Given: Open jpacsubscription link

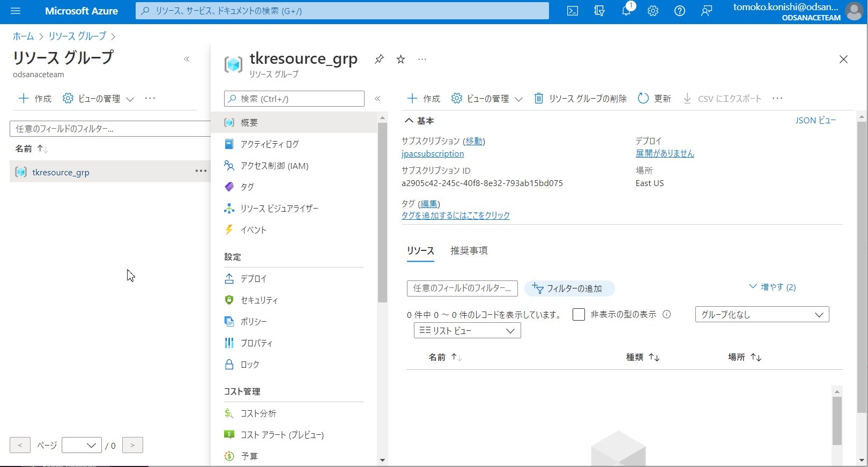Looking at the screenshot, I should coord(433,154).
